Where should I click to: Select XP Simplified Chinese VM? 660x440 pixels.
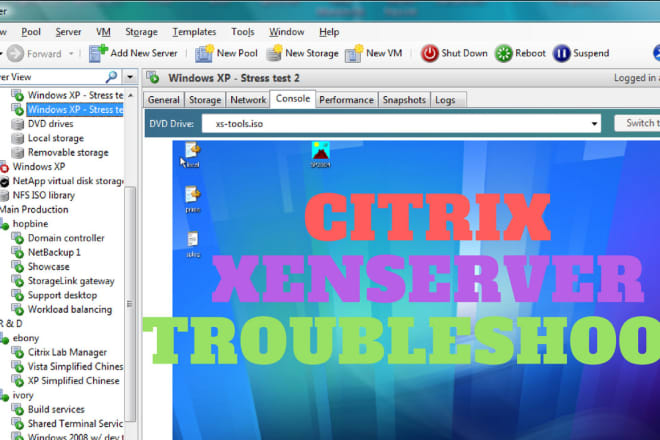coord(74,381)
